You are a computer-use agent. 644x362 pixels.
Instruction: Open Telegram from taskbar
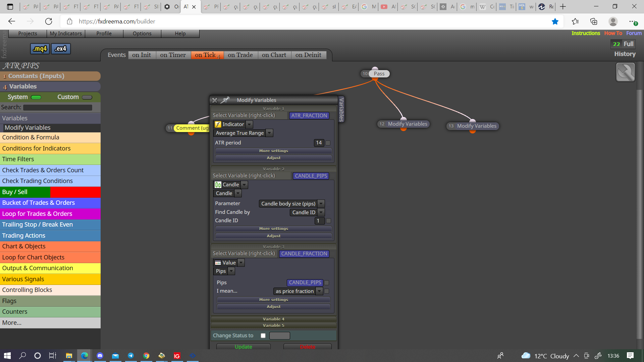131,356
